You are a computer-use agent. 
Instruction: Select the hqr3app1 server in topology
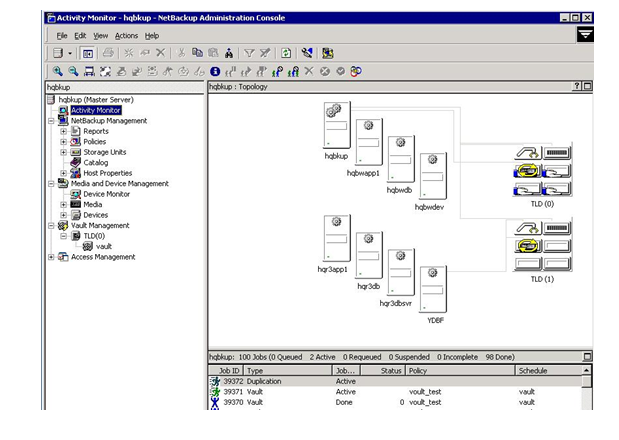[337, 238]
